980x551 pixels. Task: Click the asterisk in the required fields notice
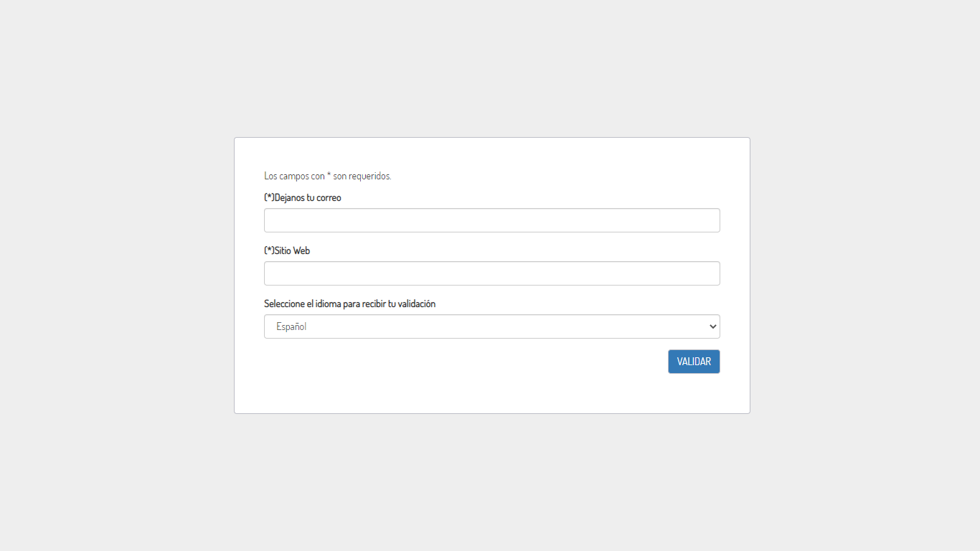tap(329, 175)
